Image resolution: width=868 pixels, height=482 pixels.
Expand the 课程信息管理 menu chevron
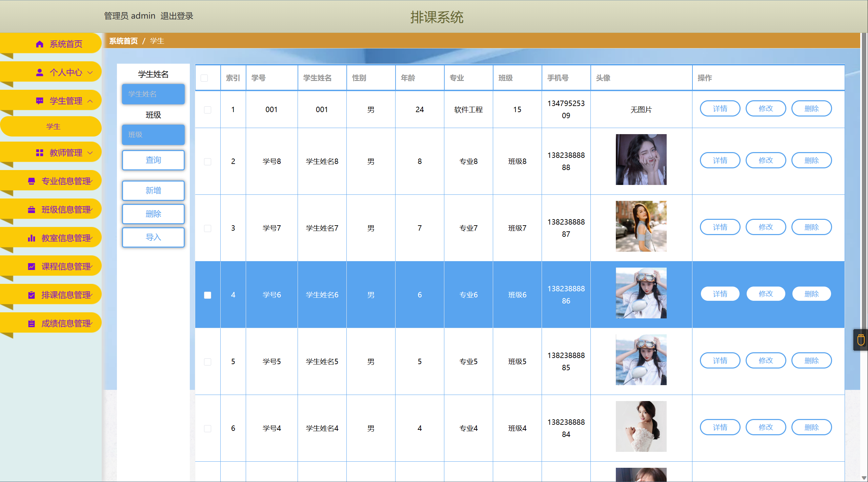pyautogui.click(x=91, y=267)
